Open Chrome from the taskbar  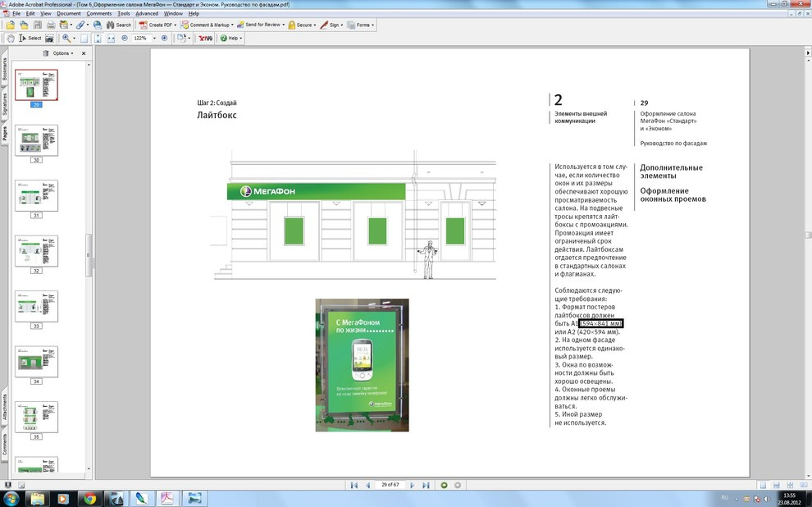pyautogui.click(x=90, y=499)
